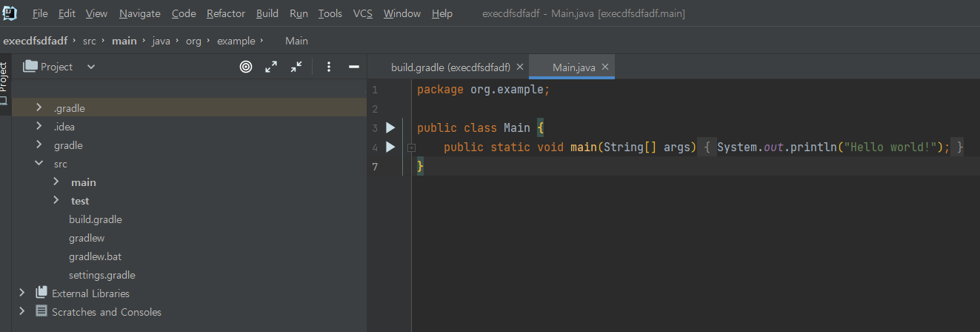
Task: Expand External Libraries node
Action: coord(22,293)
